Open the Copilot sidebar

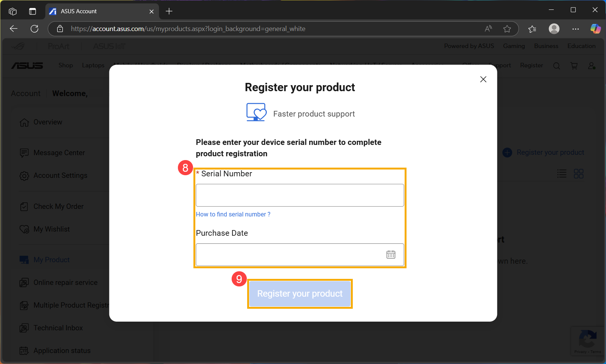pos(595,29)
